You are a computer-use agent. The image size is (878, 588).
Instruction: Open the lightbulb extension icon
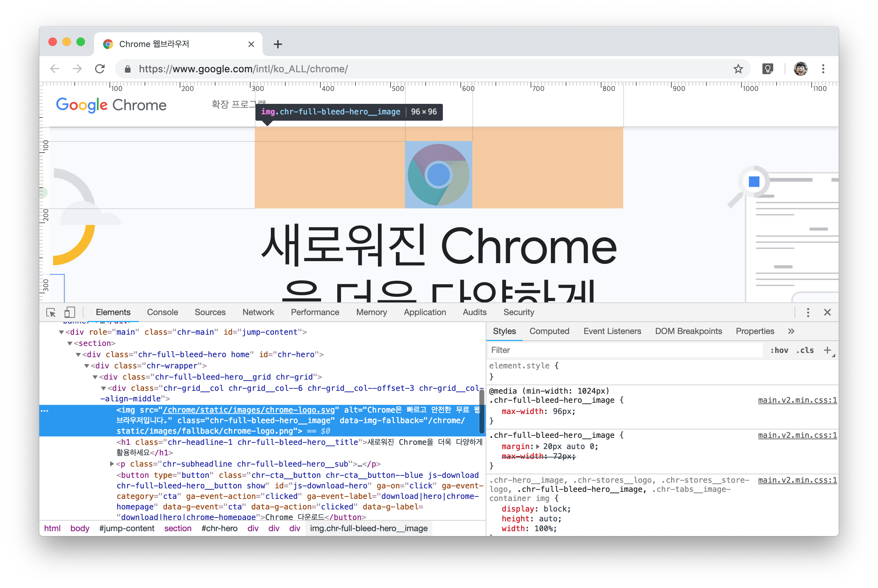coord(767,69)
